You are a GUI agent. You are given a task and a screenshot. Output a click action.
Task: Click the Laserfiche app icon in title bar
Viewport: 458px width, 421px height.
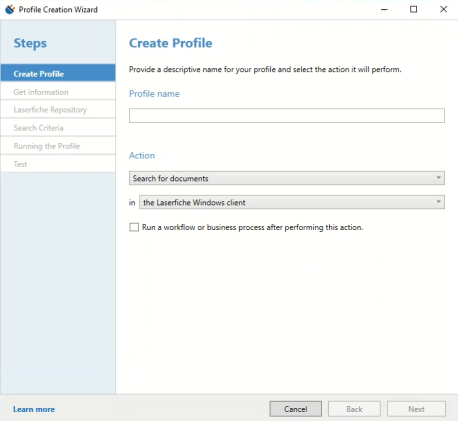click(10, 9)
